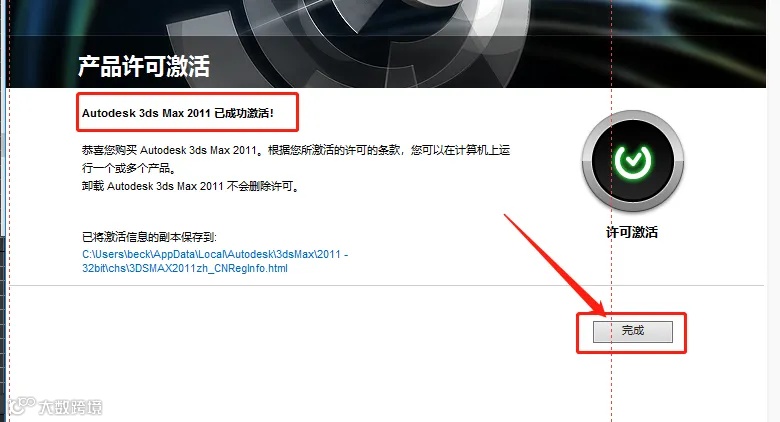Click the 大数跨境 watermark logo icon
The image size is (780, 422).
(22, 405)
